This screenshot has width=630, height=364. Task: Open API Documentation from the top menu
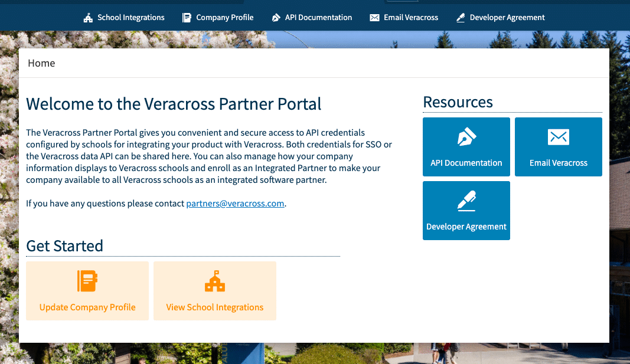point(318,18)
